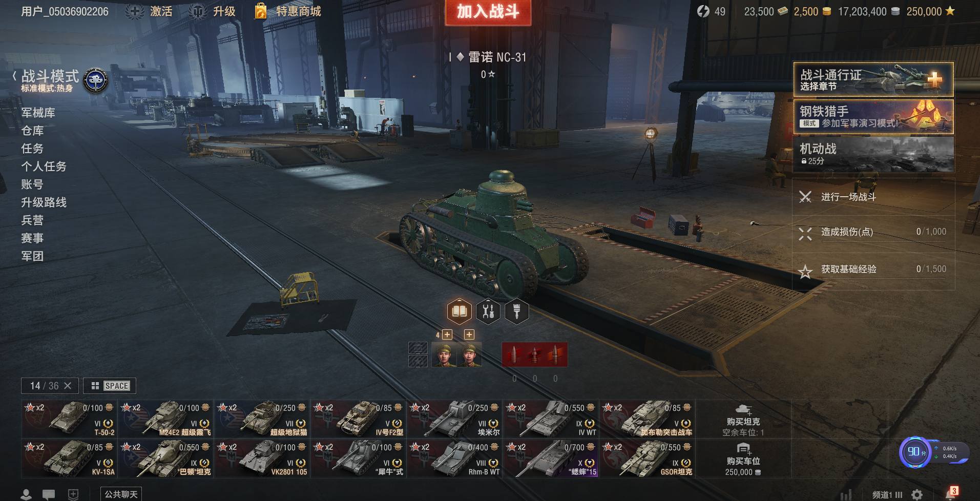Open the 公共聊天 public chat button
This screenshot has width=980, height=501.
pos(121,494)
